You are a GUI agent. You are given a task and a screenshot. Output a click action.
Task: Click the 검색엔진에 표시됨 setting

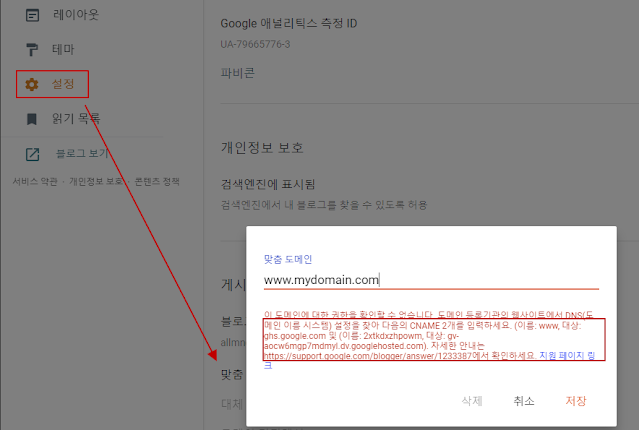(x=268, y=185)
